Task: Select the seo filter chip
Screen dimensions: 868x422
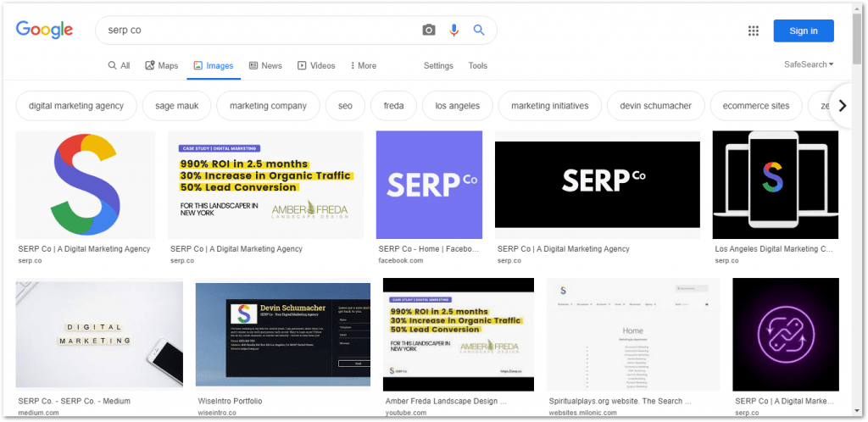Action: point(346,106)
